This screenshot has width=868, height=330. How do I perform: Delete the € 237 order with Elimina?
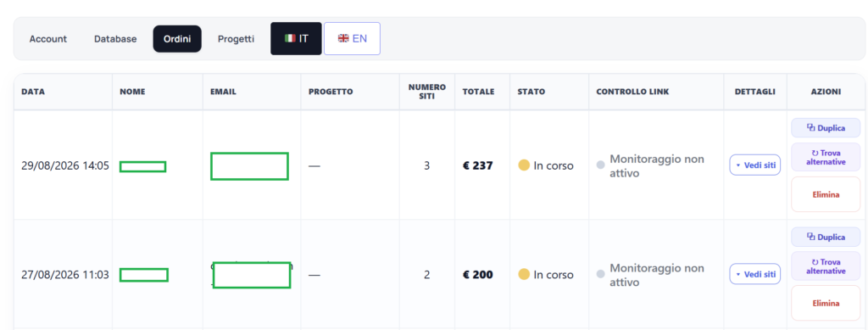[x=826, y=194]
